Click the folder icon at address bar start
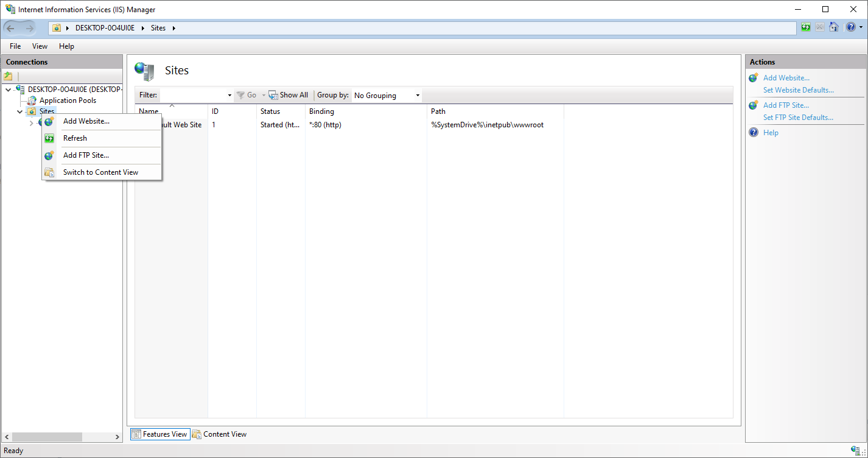Screen dimensions: 868x458 (57, 28)
